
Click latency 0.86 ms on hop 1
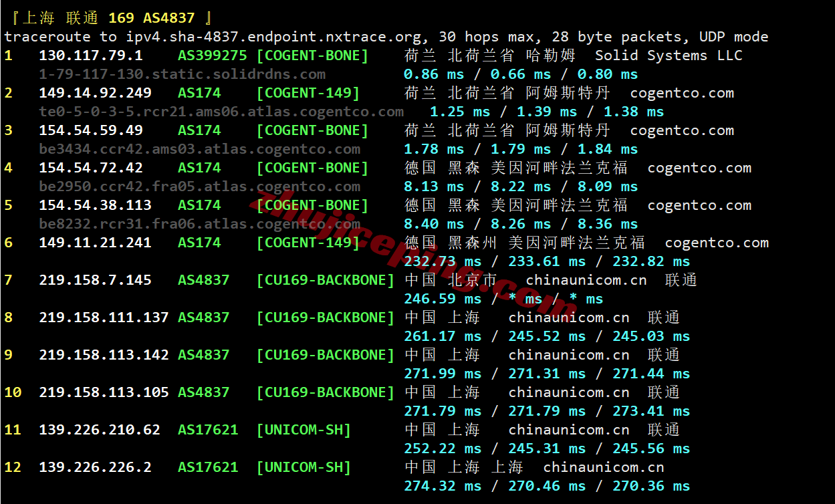coord(434,74)
